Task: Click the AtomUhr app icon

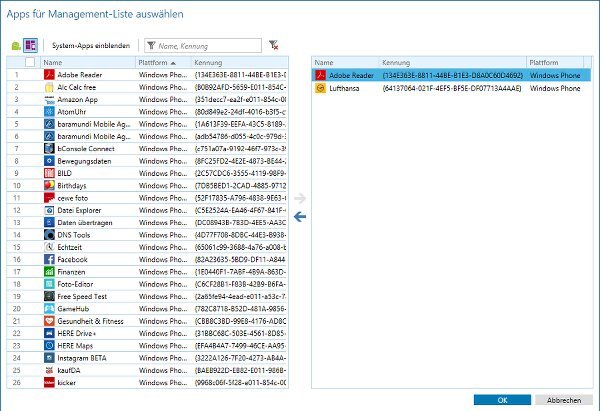Action: tap(49, 112)
